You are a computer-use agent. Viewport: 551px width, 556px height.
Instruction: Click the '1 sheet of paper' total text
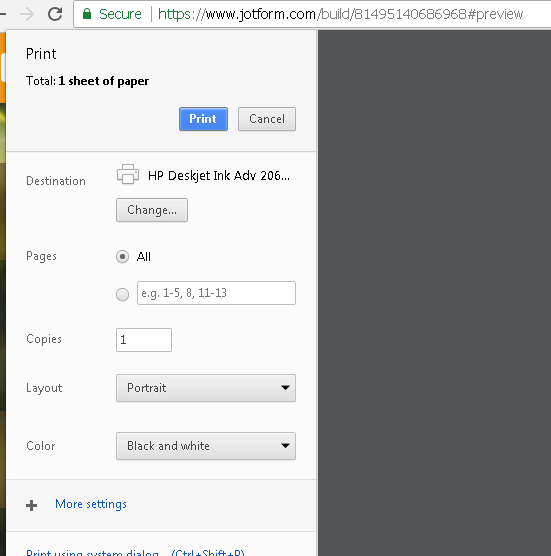click(x=104, y=81)
